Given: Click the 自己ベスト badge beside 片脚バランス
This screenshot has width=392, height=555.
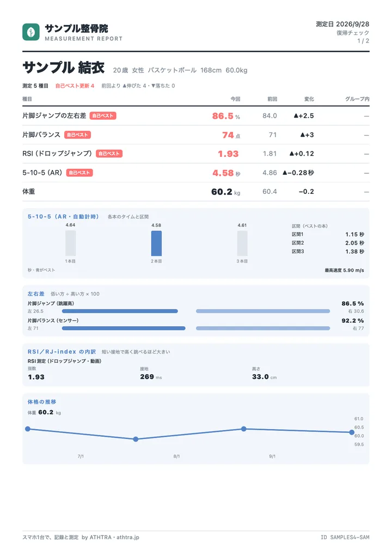Looking at the screenshot, I should 77,135.
